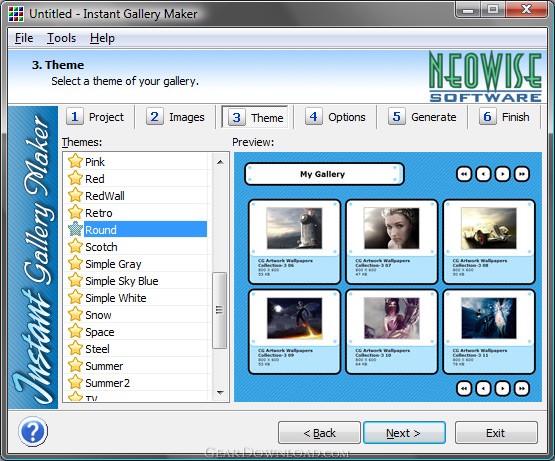555x461 pixels.
Task: Click the star icon beside RedWall theme
Action: (75, 195)
